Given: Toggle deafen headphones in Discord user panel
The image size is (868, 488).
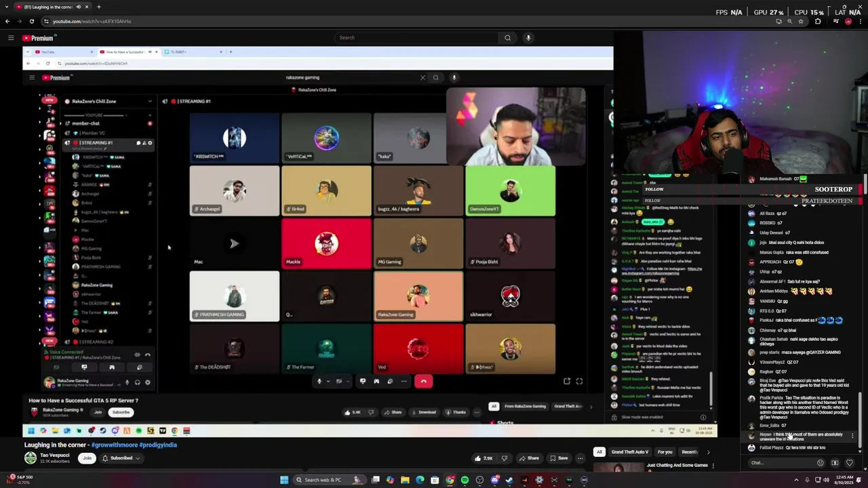Looking at the screenshot, I should pos(137,382).
